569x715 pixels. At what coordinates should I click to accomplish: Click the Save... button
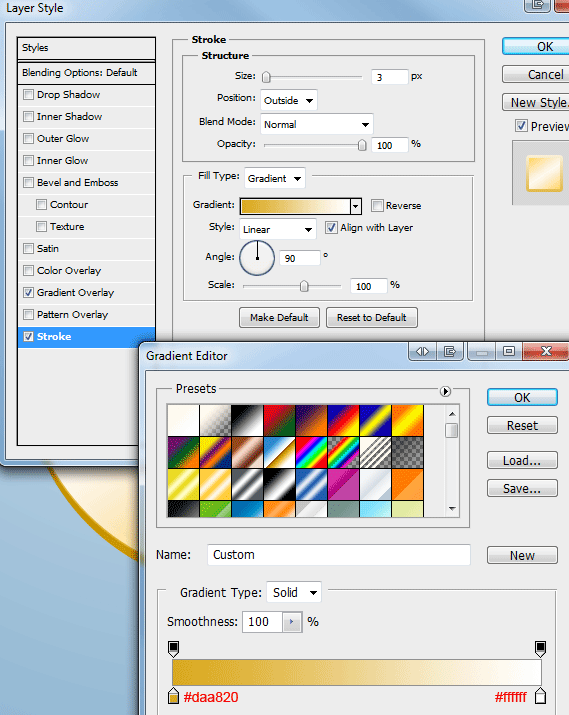(522, 488)
